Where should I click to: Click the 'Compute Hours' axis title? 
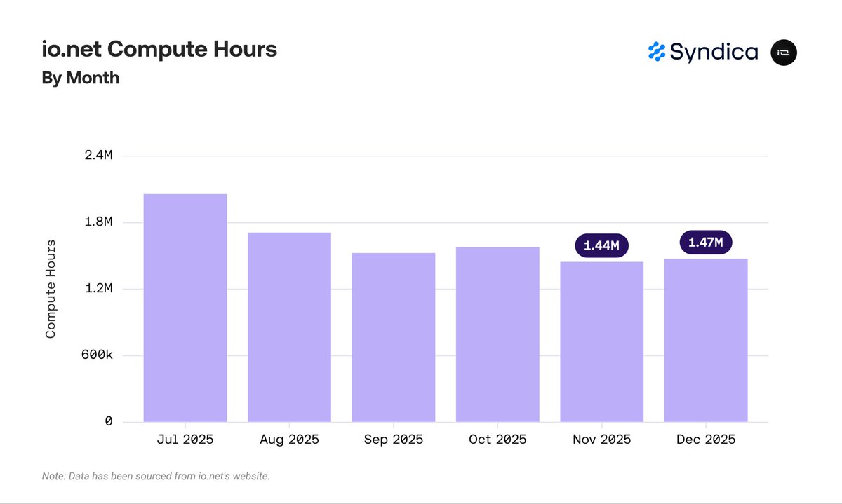(x=51, y=289)
